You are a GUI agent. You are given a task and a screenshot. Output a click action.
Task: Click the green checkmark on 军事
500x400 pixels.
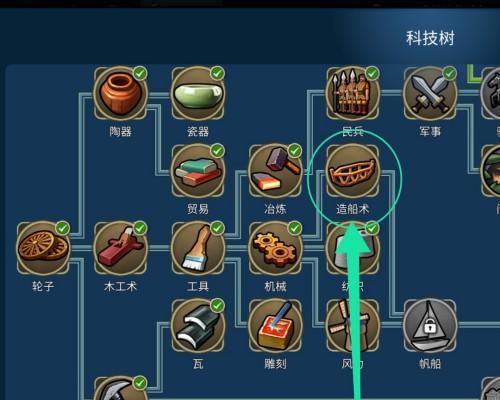click(x=450, y=73)
